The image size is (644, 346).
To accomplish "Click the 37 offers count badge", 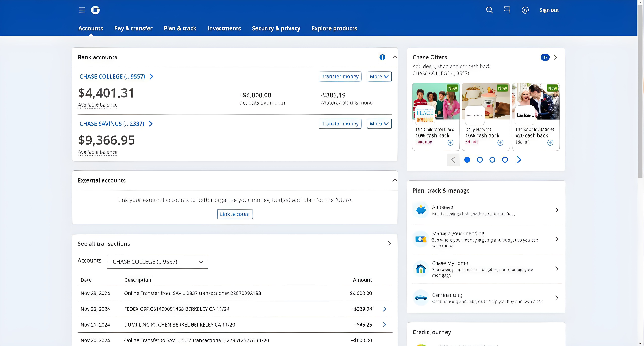I will coord(545,57).
